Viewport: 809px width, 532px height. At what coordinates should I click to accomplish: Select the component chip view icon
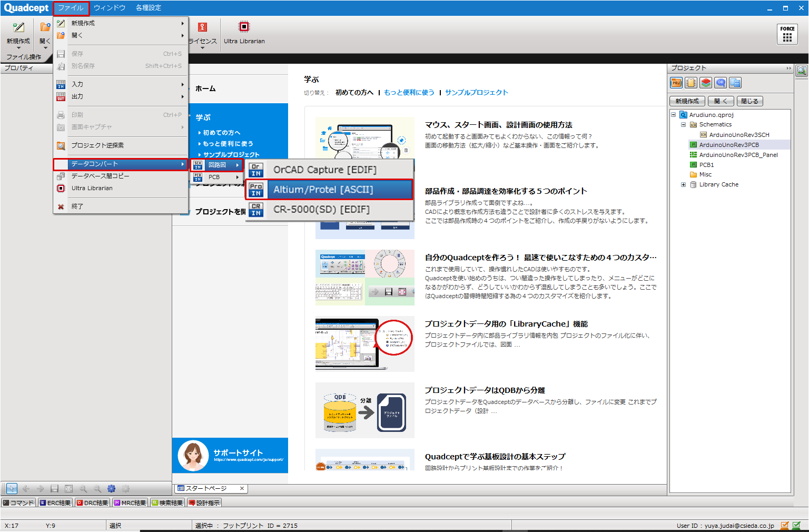(x=691, y=83)
